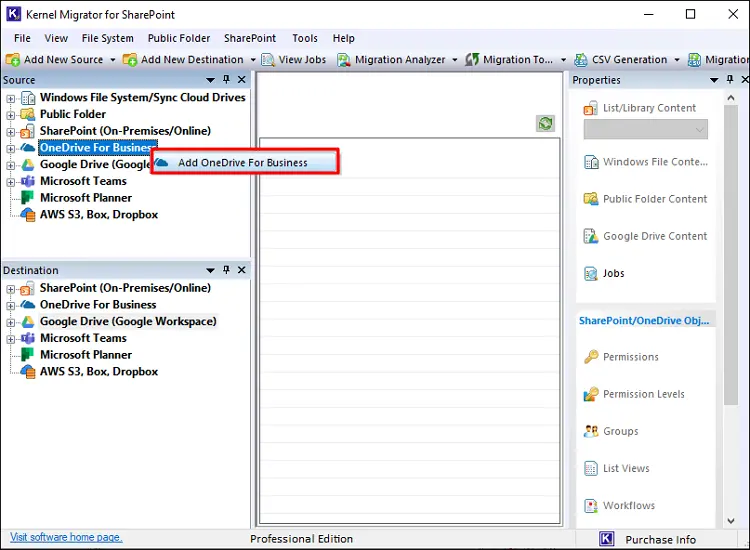Select AWS S3, Box, Dropbox in Destination
750x550 pixels.
(99, 372)
